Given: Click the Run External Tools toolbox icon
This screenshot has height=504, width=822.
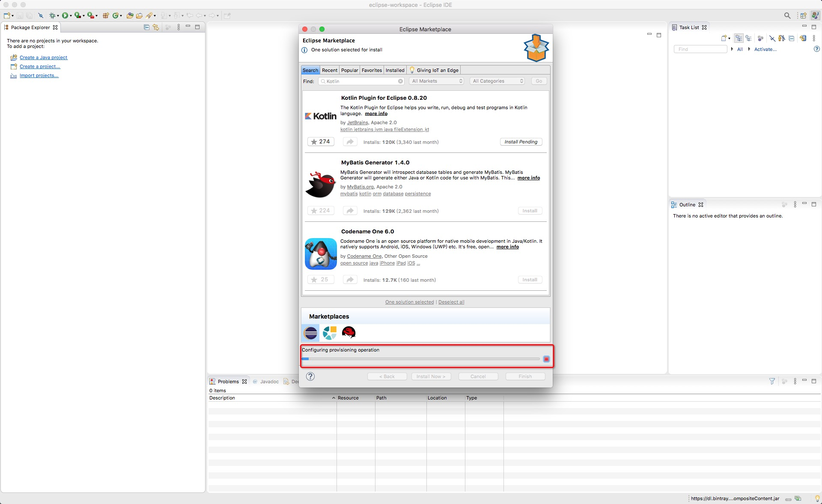Looking at the screenshot, I should 90,15.
